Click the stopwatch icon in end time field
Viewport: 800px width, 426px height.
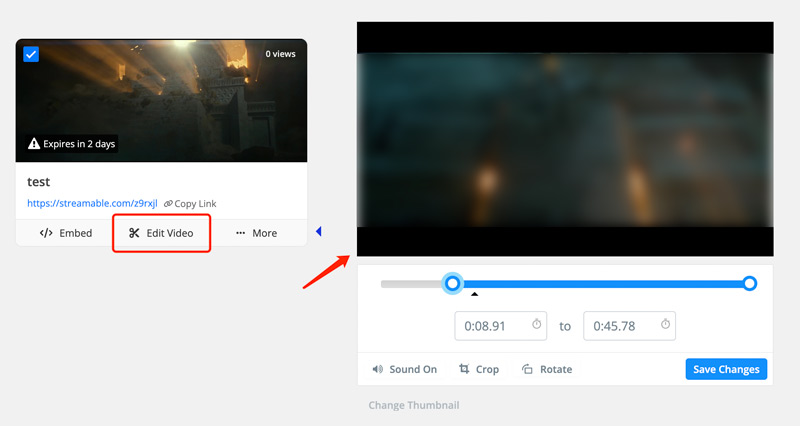pyautogui.click(x=665, y=324)
